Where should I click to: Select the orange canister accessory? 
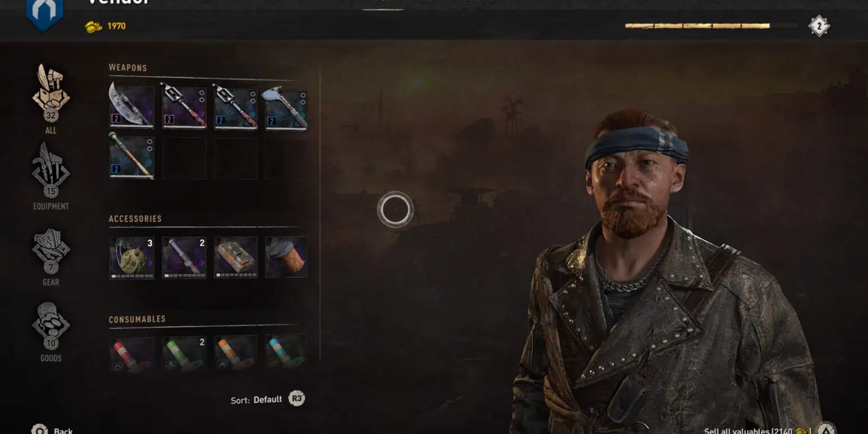286,258
